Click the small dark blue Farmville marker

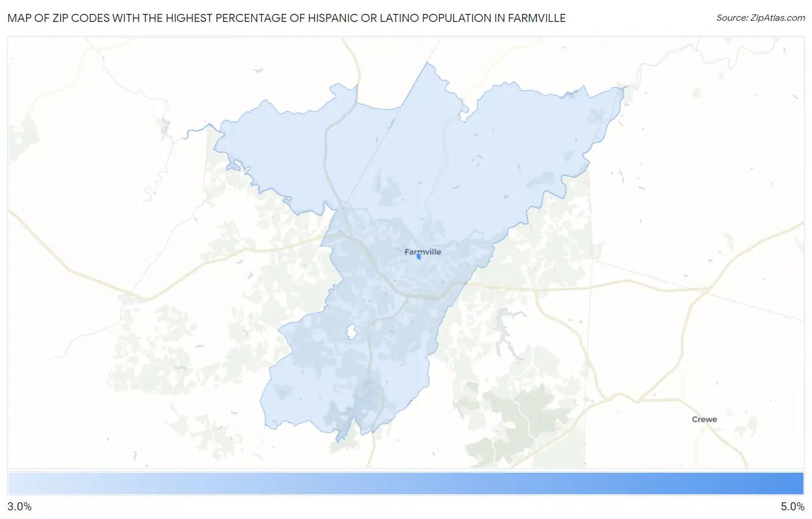tap(419, 257)
